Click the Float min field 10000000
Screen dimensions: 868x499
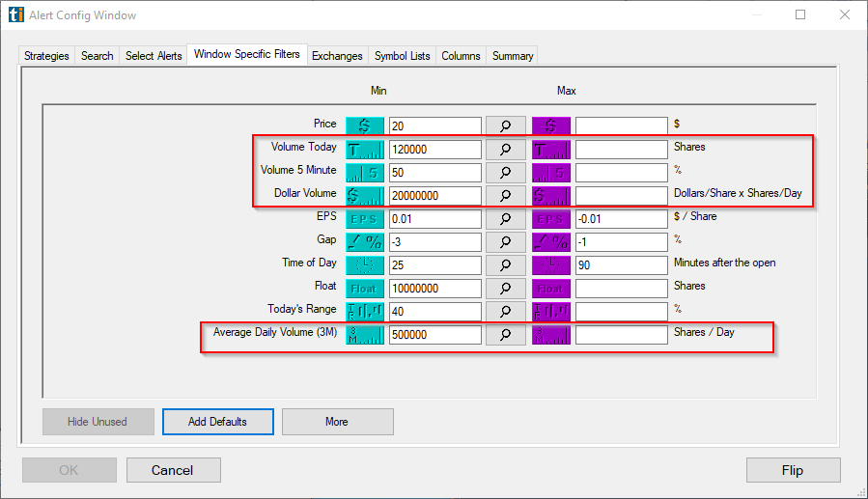(435, 289)
